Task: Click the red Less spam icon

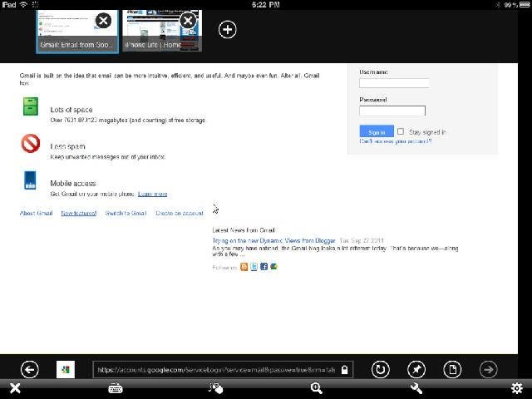Action: [31, 143]
